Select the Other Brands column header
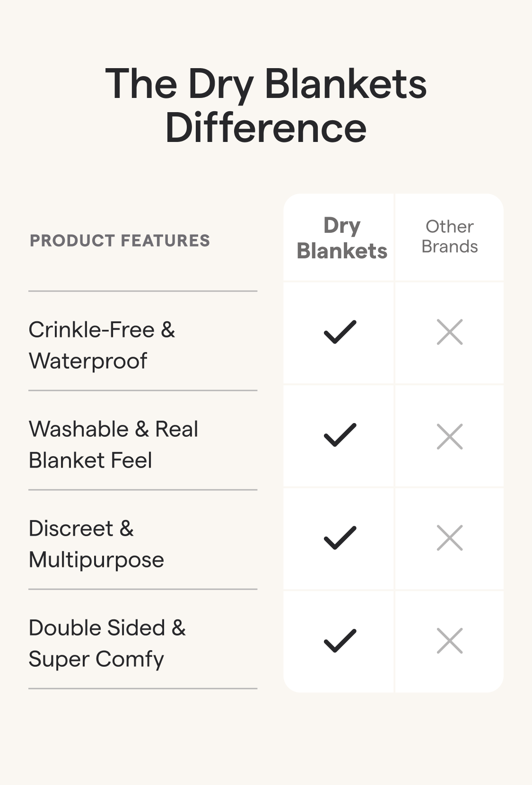This screenshot has width=532, height=785. coord(449,237)
